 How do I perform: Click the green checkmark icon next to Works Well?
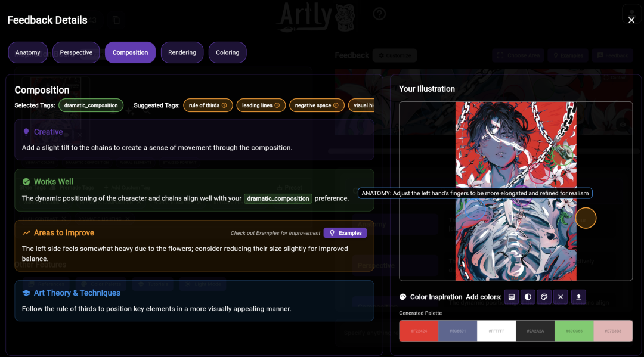(26, 181)
